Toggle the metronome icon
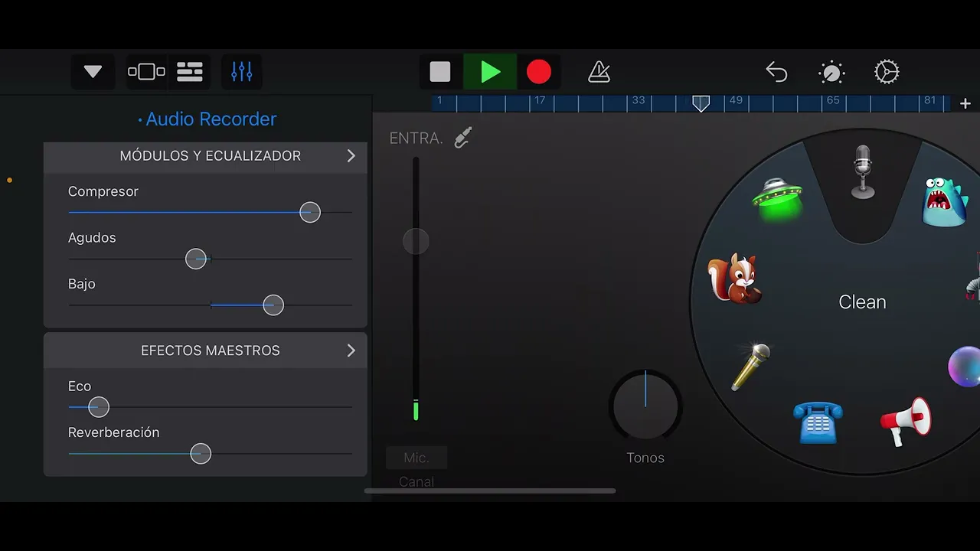This screenshot has height=551, width=980. coord(599,72)
